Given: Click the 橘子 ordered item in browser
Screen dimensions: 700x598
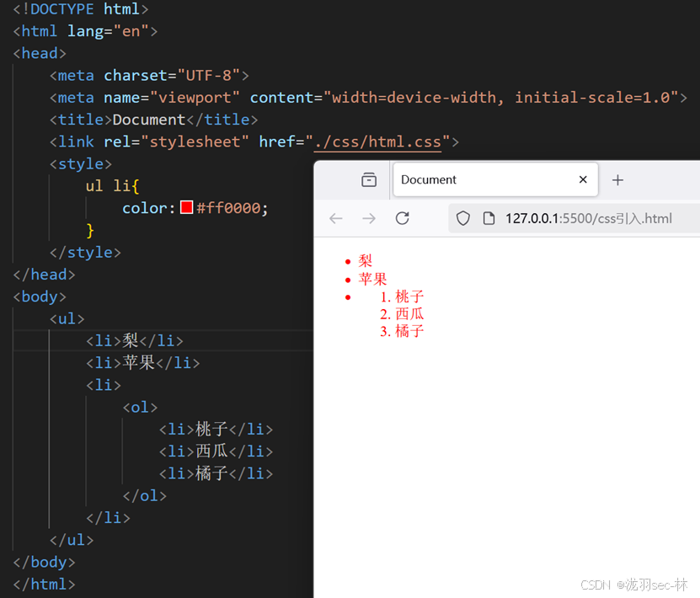Looking at the screenshot, I should 409,331.
